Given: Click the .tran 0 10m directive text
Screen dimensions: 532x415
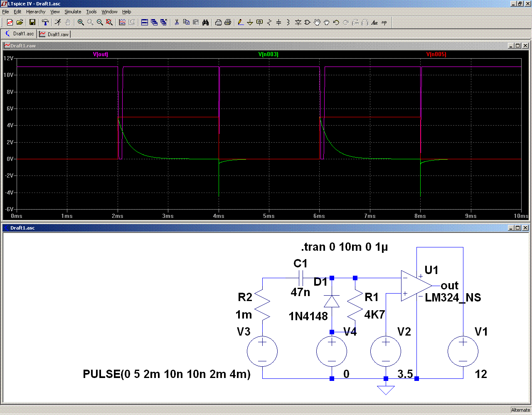Looking at the screenshot, I should click(x=344, y=247).
